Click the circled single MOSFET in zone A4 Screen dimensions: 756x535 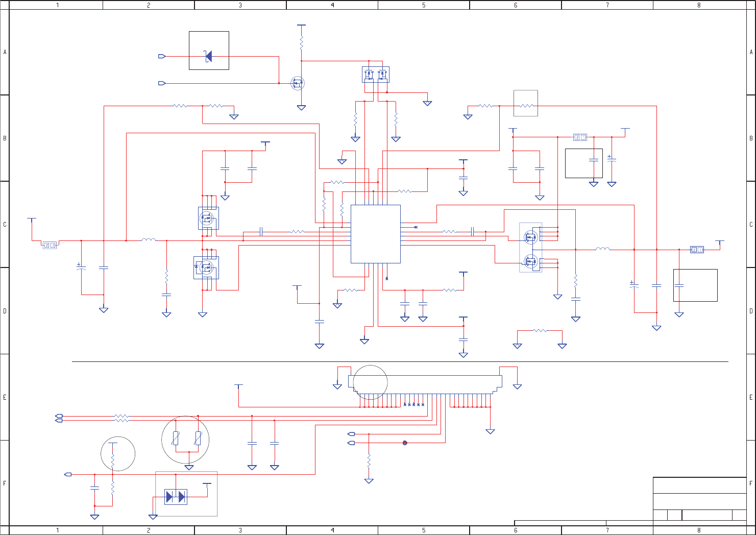click(x=298, y=83)
